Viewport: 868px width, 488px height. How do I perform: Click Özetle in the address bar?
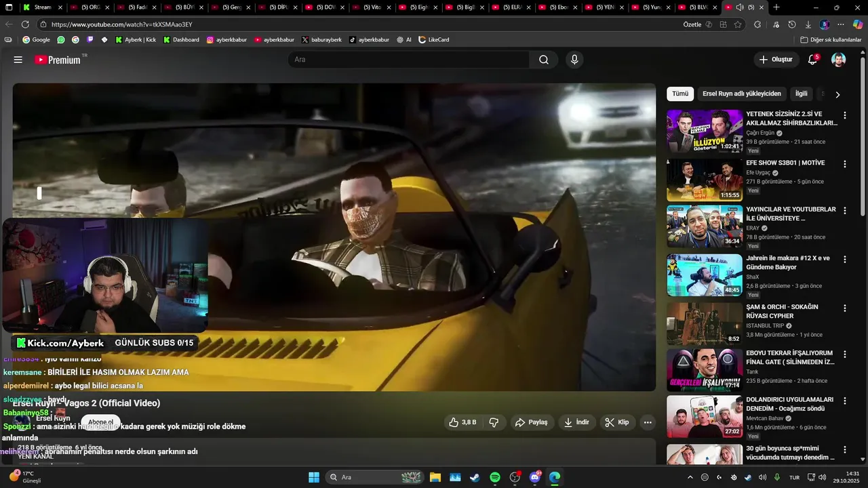pos(692,24)
